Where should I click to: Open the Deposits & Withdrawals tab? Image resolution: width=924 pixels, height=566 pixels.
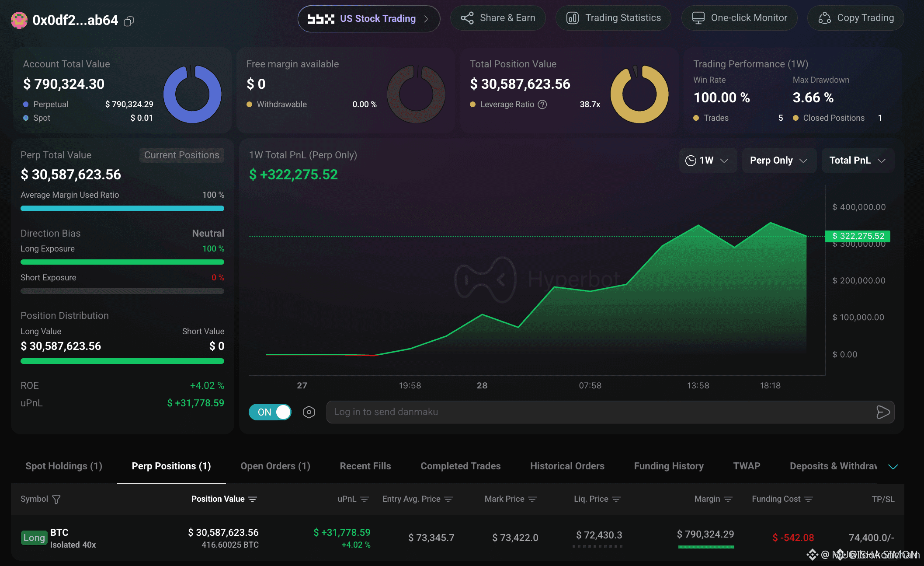pyautogui.click(x=834, y=466)
